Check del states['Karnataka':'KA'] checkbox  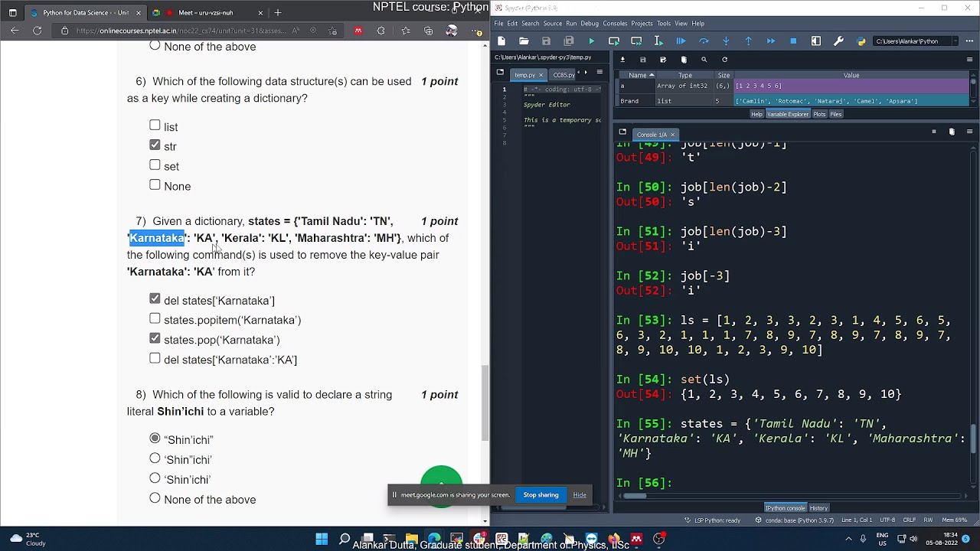[x=155, y=358]
